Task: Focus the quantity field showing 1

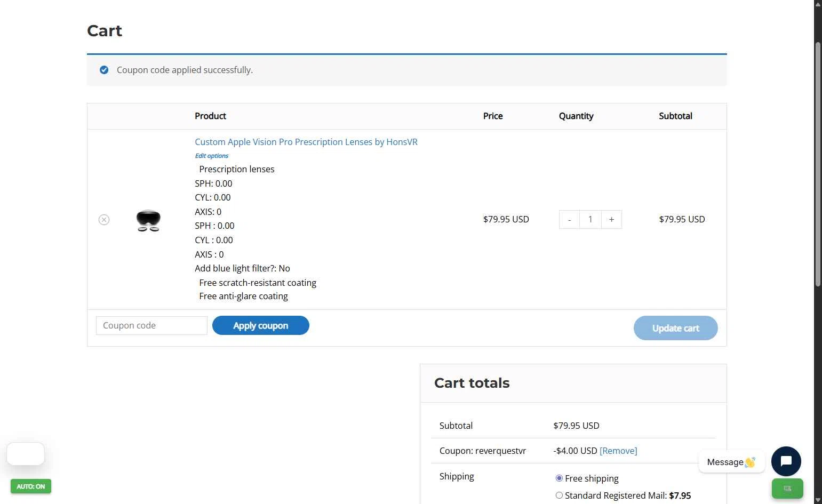Action: click(x=590, y=219)
